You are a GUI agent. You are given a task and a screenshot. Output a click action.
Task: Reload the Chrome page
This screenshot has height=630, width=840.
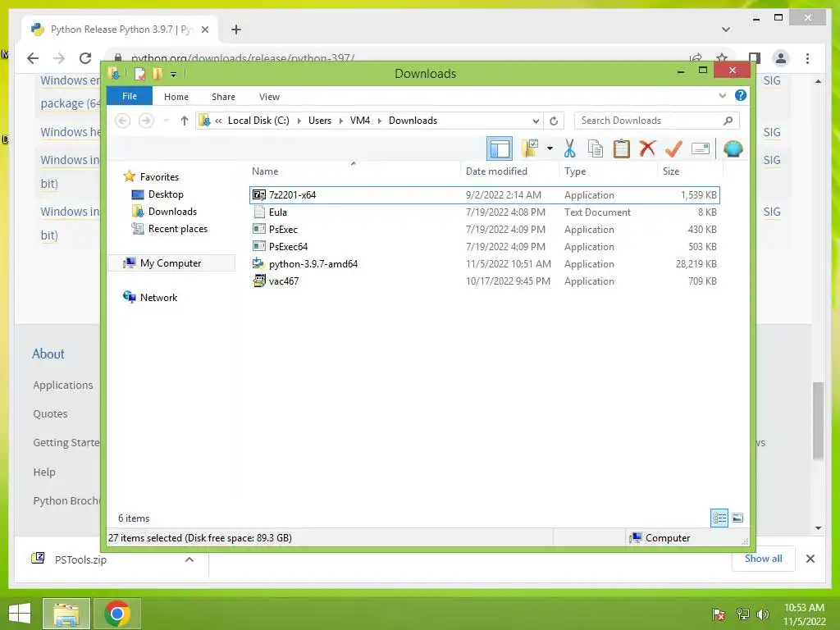(x=85, y=58)
